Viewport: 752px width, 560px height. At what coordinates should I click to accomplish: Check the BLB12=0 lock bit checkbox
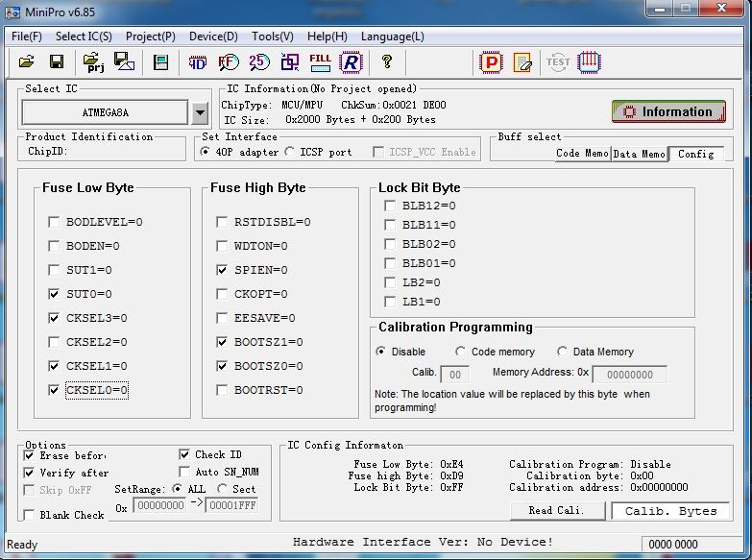coord(390,206)
